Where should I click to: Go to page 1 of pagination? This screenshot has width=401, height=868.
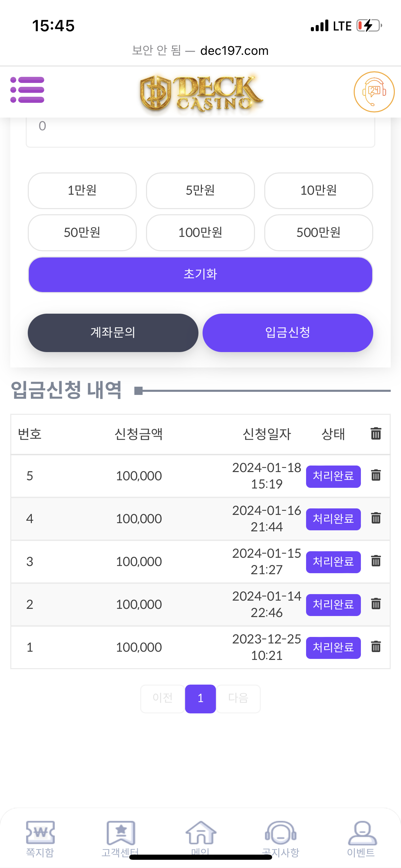[200, 698]
